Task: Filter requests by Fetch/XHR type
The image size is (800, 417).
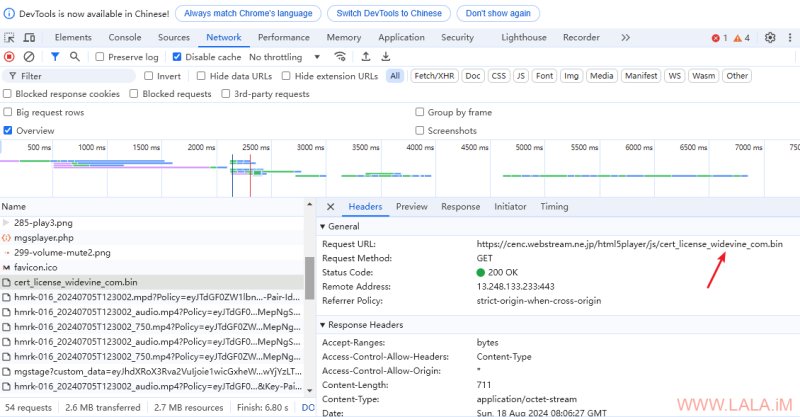Action: pos(434,76)
